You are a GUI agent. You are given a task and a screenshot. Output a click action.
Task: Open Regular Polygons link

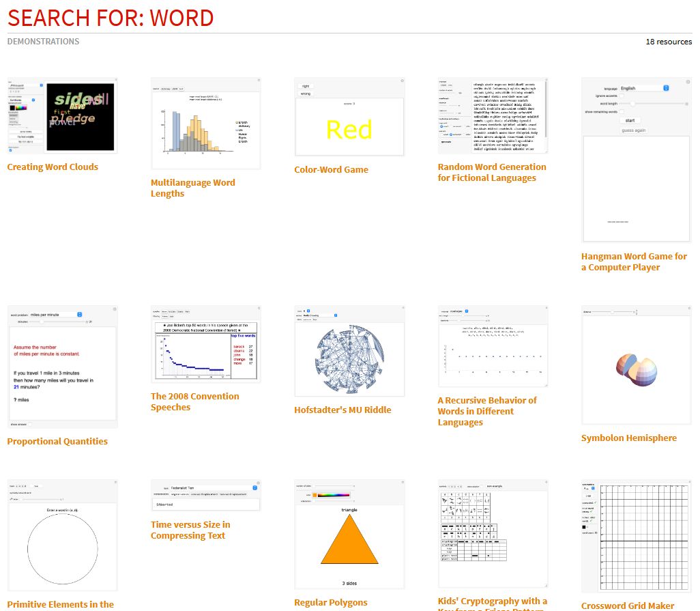[331, 603]
